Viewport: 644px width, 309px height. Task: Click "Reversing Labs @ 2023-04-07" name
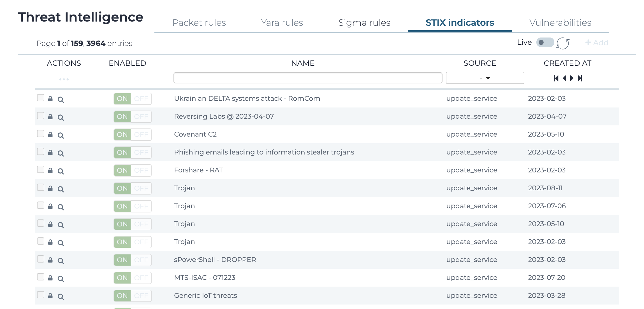tap(224, 116)
